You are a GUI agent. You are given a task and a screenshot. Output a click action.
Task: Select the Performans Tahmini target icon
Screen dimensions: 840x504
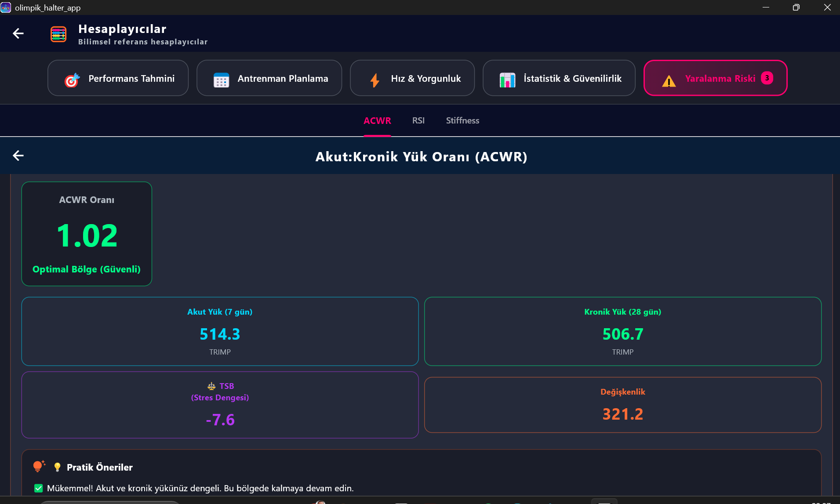point(72,80)
